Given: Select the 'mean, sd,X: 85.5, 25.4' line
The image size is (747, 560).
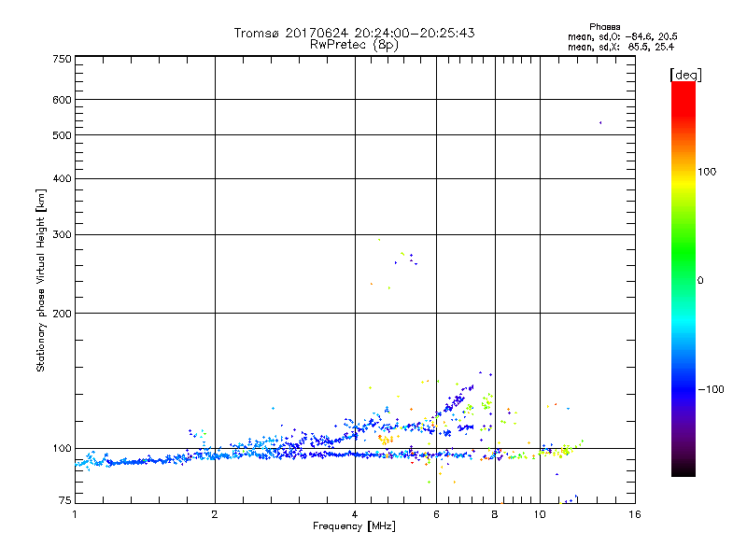Looking at the screenshot, I should pos(621,47).
